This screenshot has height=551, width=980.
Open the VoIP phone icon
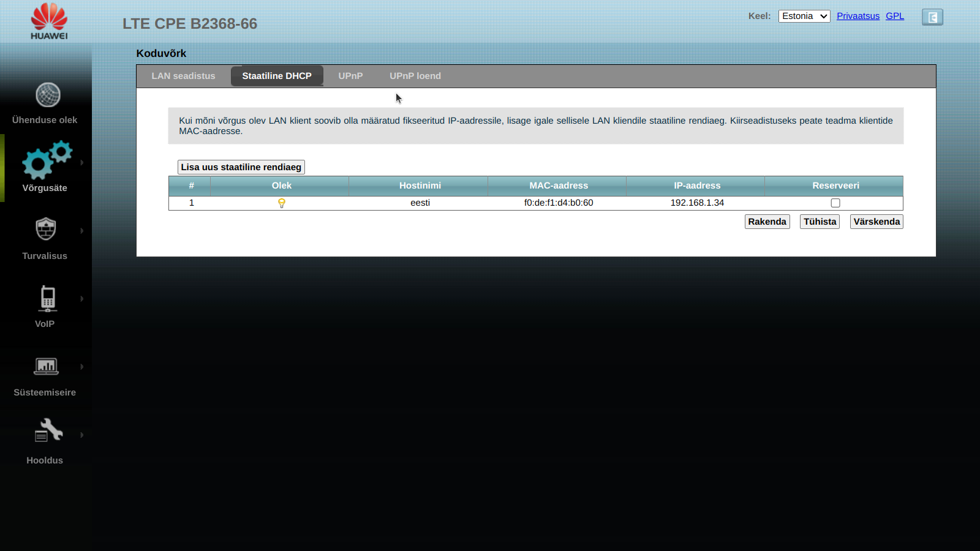[48, 298]
